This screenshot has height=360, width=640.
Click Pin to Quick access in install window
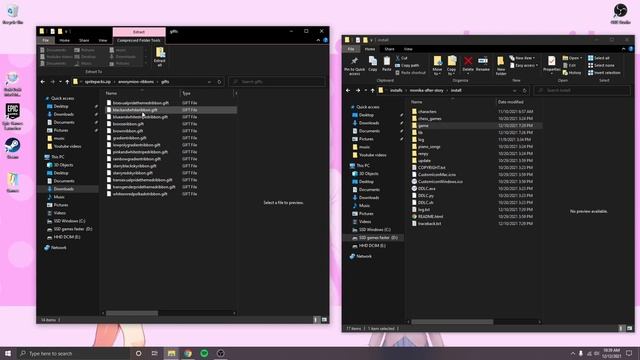point(354,66)
